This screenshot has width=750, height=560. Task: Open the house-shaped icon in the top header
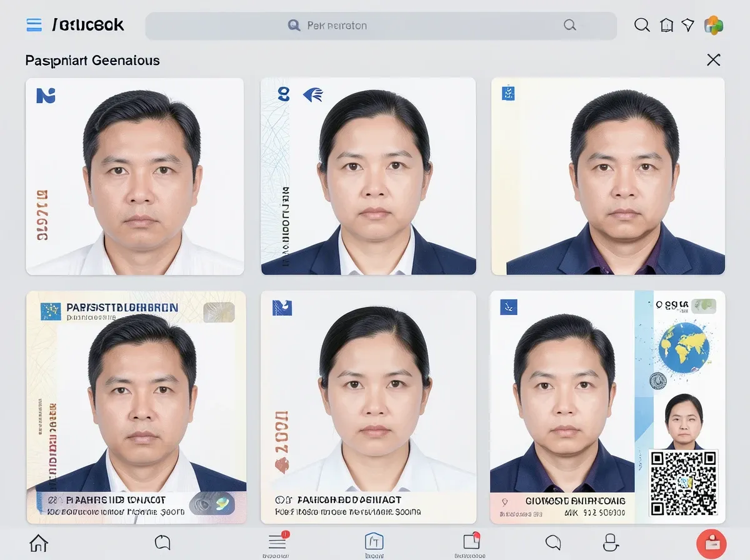(x=666, y=25)
